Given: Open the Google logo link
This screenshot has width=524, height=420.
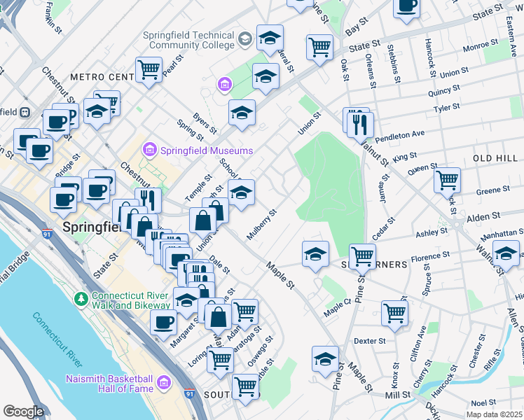Looking at the screenshot, I should (x=23, y=412).
